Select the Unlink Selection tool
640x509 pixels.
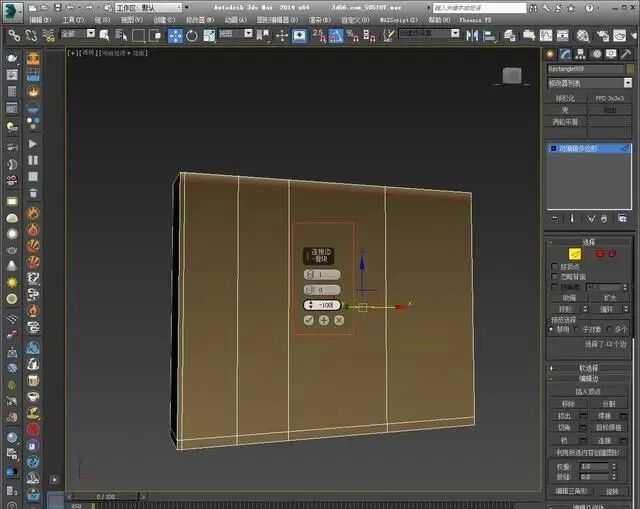pyautogui.click(x=31, y=36)
